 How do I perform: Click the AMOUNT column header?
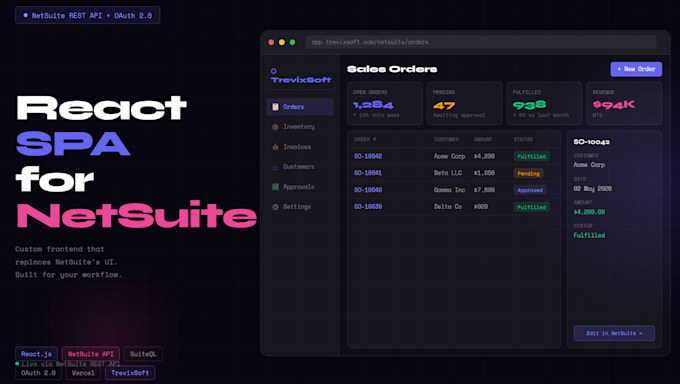(x=483, y=139)
